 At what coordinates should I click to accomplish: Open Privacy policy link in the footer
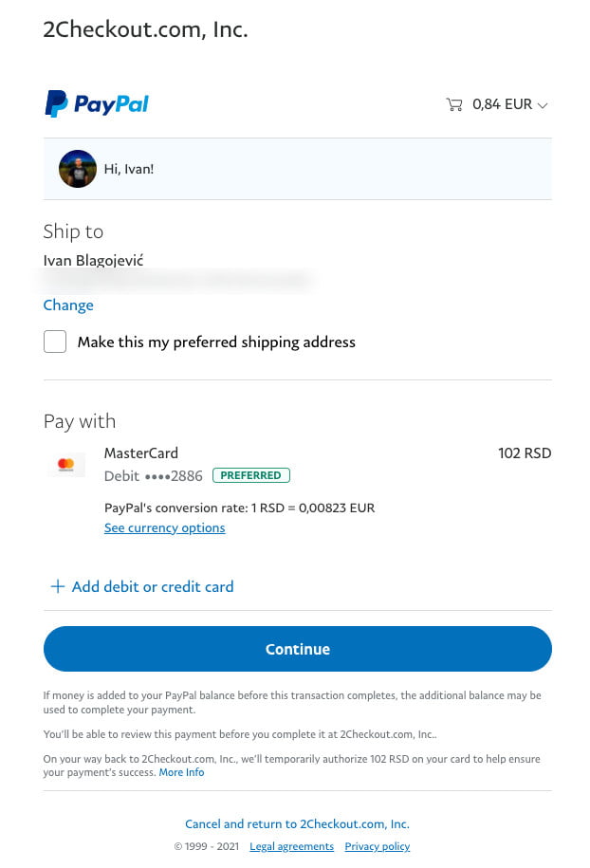[x=377, y=846]
